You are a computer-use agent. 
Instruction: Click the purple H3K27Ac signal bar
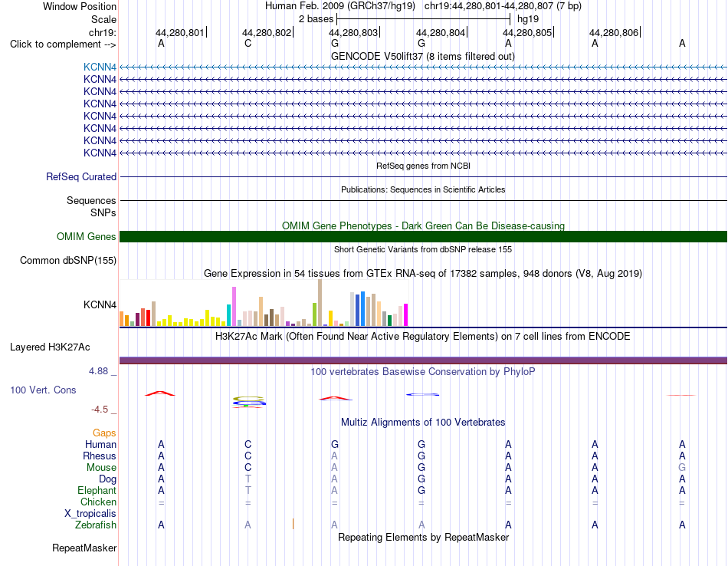pyautogui.click(x=423, y=360)
